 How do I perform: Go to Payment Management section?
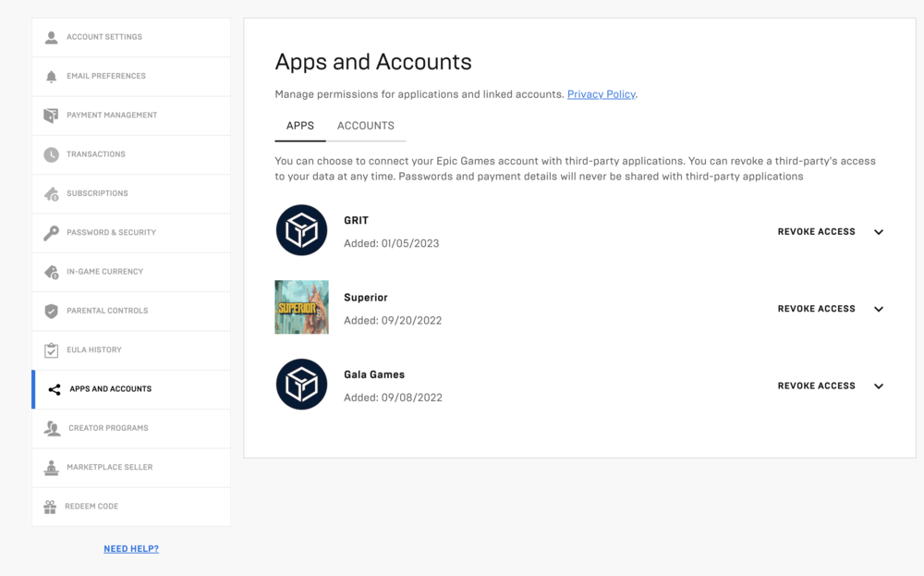click(131, 116)
